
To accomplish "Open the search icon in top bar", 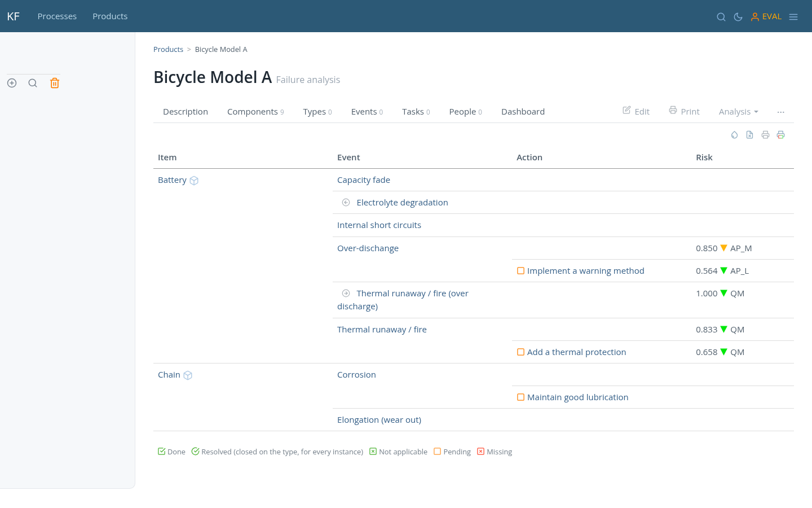I will coord(721,17).
